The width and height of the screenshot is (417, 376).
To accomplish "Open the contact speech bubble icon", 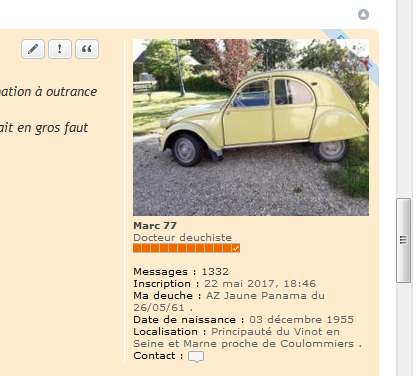I will pos(196,356).
